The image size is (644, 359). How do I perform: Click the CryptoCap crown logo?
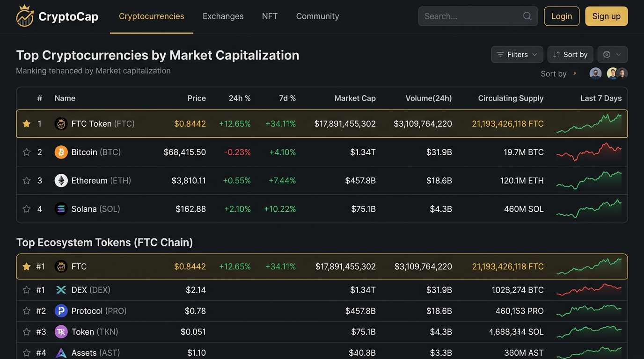click(25, 16)
